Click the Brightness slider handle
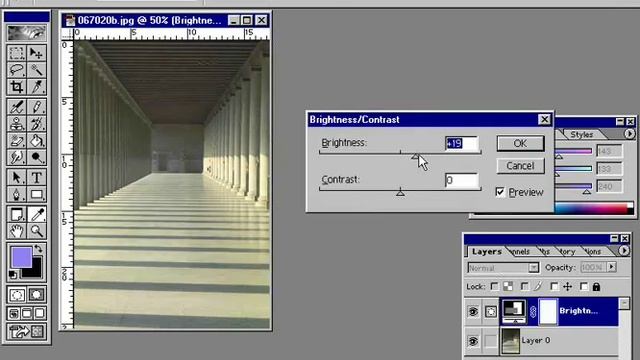 [415, 157]
